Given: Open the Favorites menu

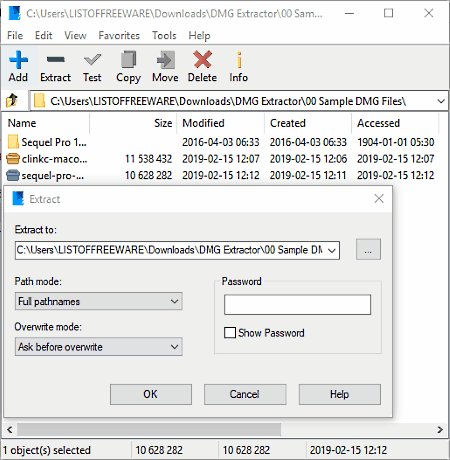Looking at the screenshot, I should point(119,35).
